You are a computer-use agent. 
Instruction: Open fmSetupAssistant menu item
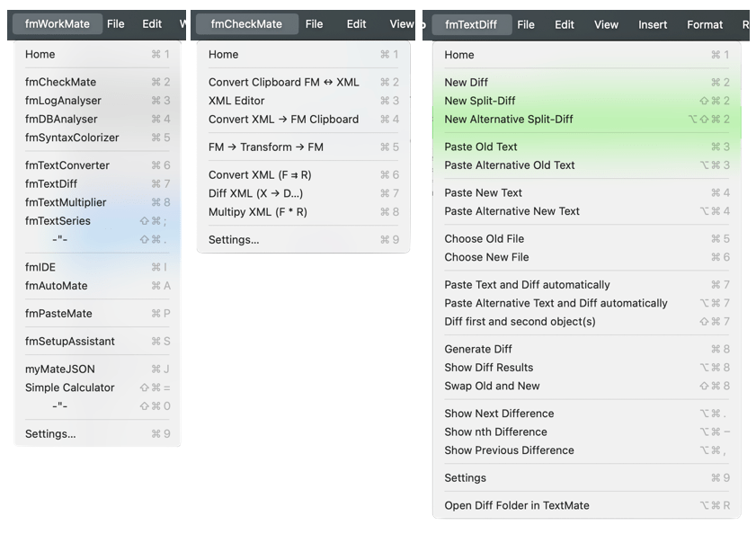pyautogui.click(x=70, y=342)
